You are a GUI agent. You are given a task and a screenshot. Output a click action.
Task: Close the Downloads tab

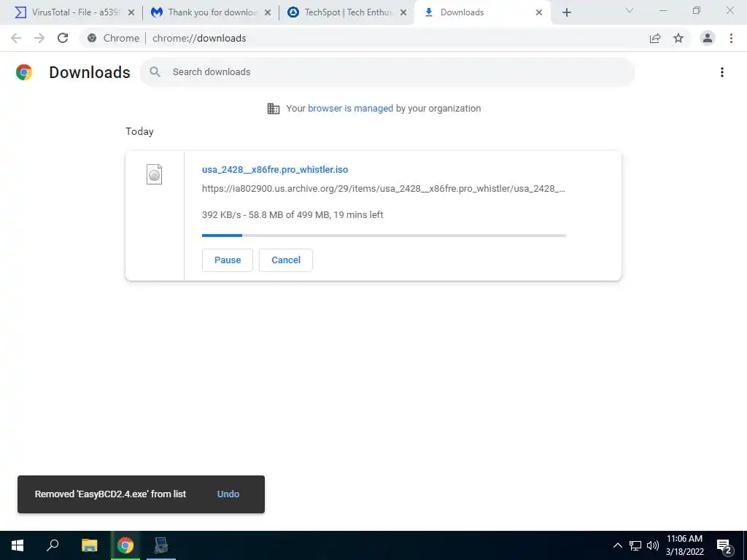point(539,12)
